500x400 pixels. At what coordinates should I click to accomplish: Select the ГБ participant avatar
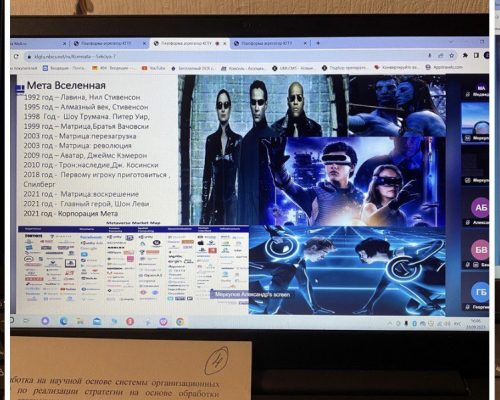480,292
